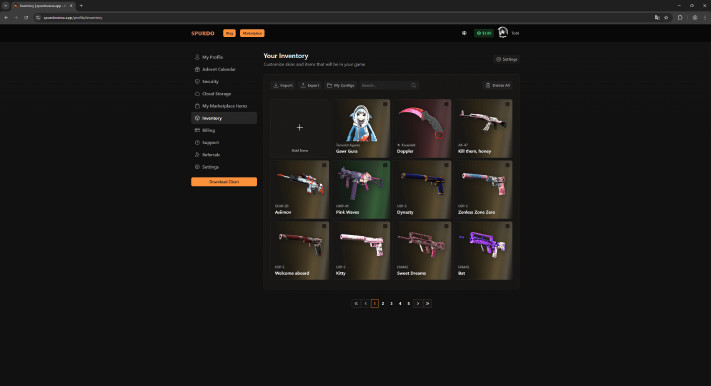
Task: Tick the checkbox on Sweet Dreams card
Action: 446,226
